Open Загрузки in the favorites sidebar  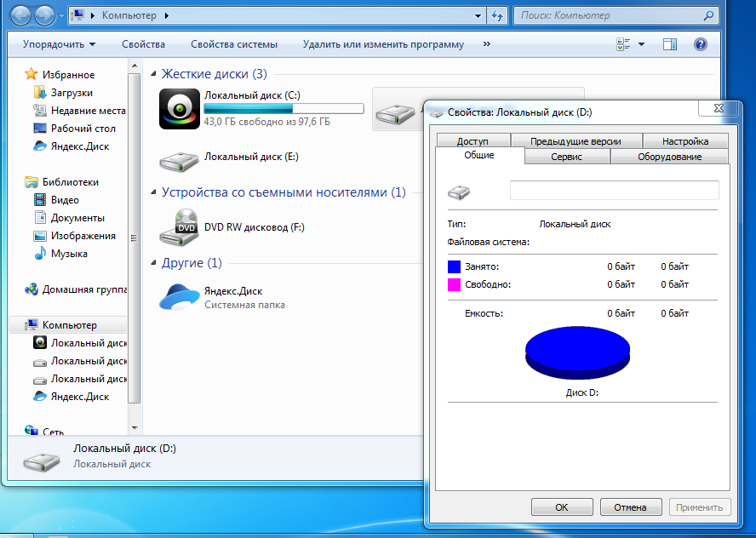pos(72,93)
